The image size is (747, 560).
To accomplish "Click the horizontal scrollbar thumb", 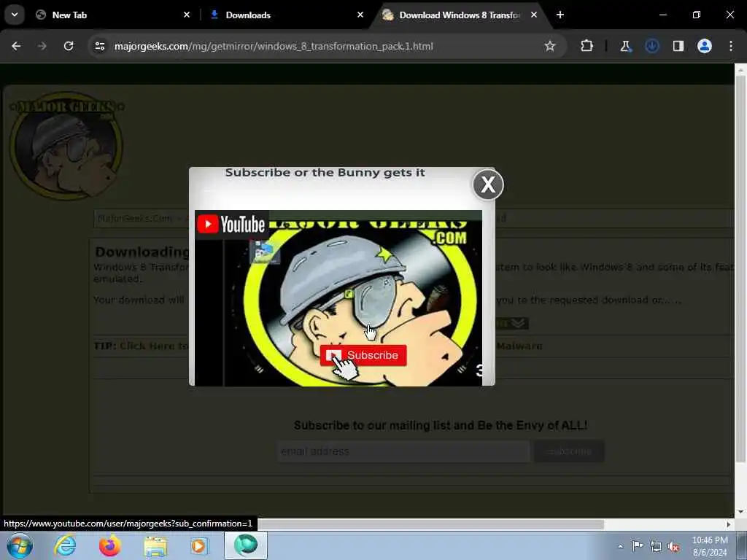I will [431, 525].
